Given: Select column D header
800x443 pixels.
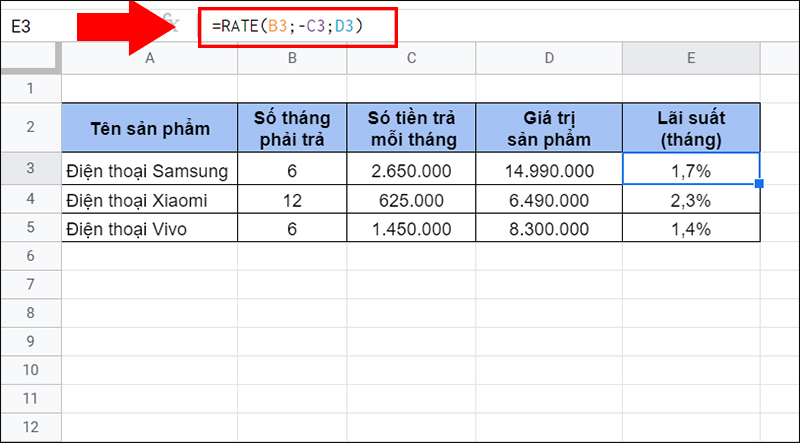Looking at the screenshot, I should coord(549,59).
